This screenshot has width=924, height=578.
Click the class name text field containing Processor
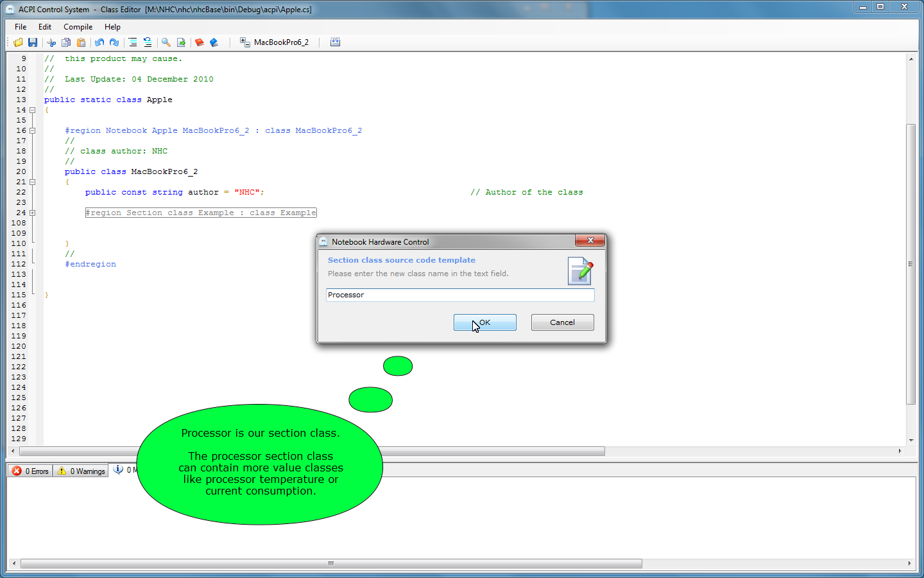point(459,295)
